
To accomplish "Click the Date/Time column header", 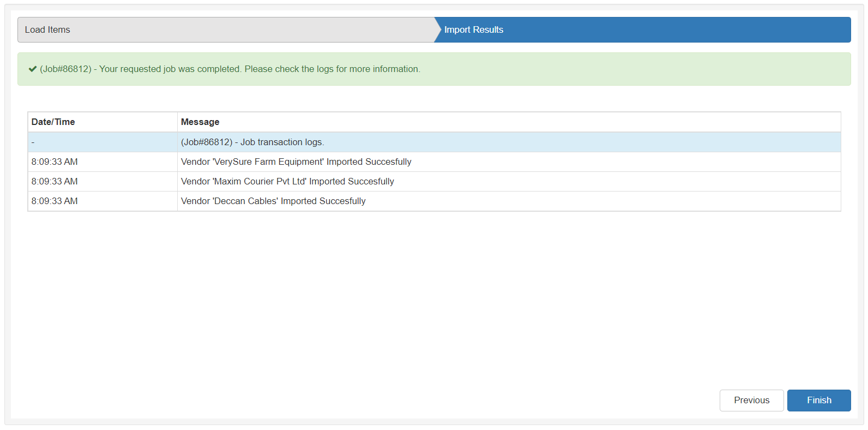I will click(53, 122).
